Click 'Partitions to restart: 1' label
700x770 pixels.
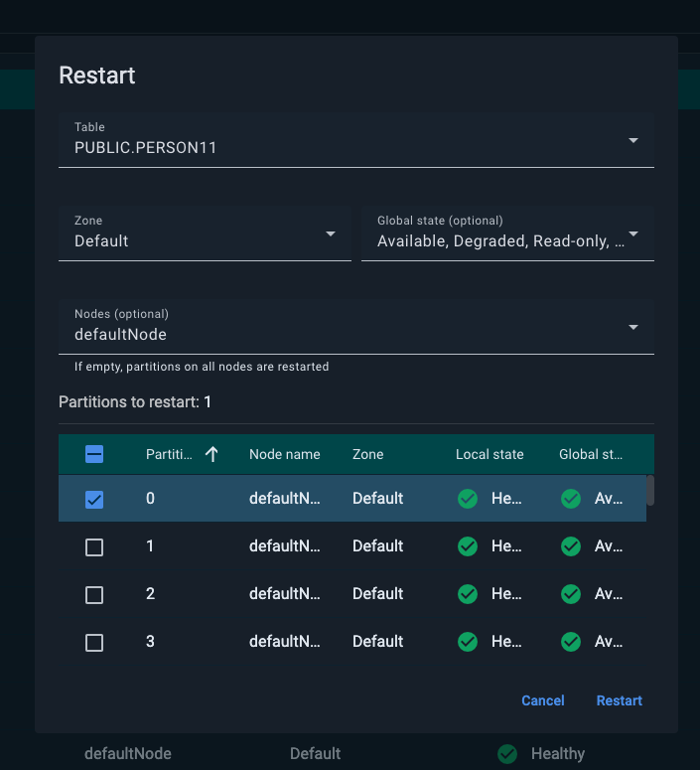pos(135,402)
